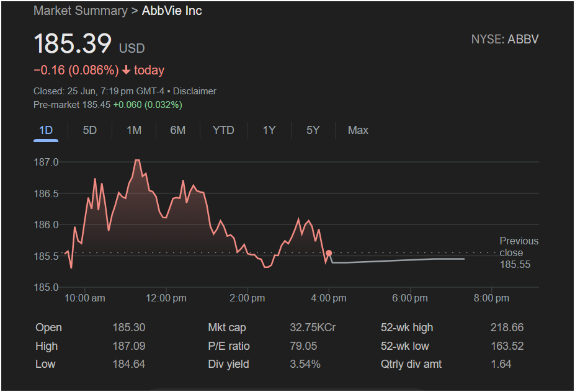Image resolution: width=575 pixels, height=392 pixels.
Task: Click the NYSE: ABBV ticker label
Action: click(x=504, y=39)
